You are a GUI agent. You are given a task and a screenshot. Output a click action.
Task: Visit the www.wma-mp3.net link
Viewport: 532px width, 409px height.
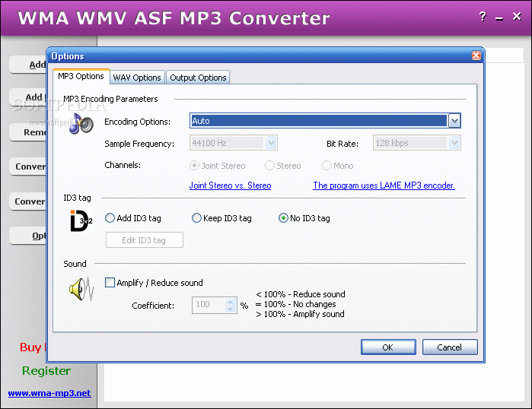pyautogui.click(x=49, y=393)
